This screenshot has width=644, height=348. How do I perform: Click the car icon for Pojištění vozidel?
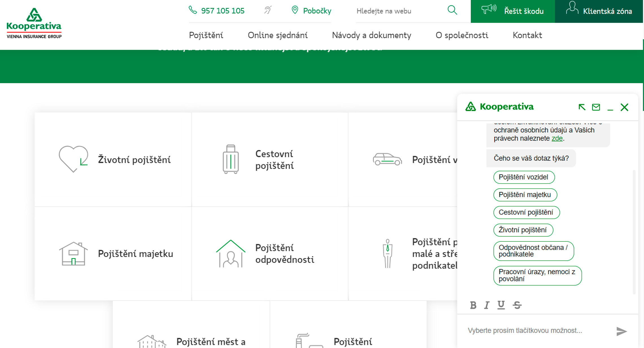[x=387, y=159]
